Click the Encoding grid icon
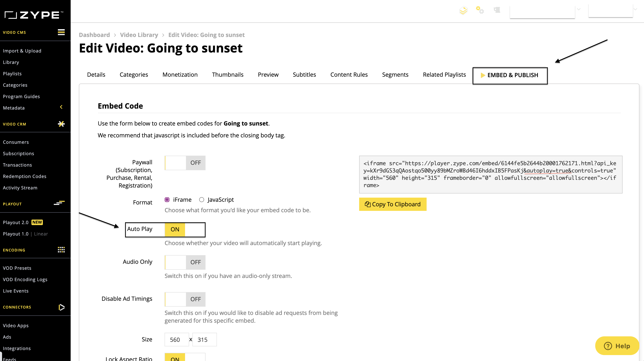This screenshot has height=361, width=644. [x=61, y=250]
